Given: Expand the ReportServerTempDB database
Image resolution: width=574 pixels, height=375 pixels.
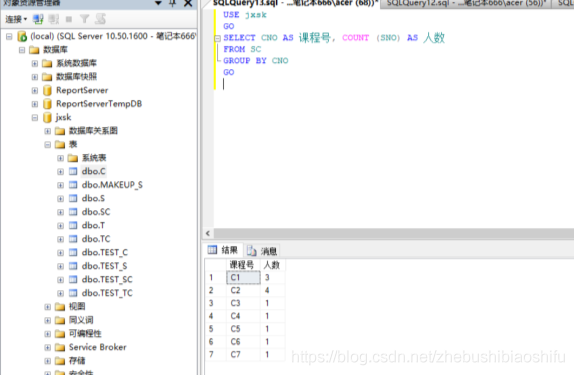Looking at the screenshot, I should [35, 104].
